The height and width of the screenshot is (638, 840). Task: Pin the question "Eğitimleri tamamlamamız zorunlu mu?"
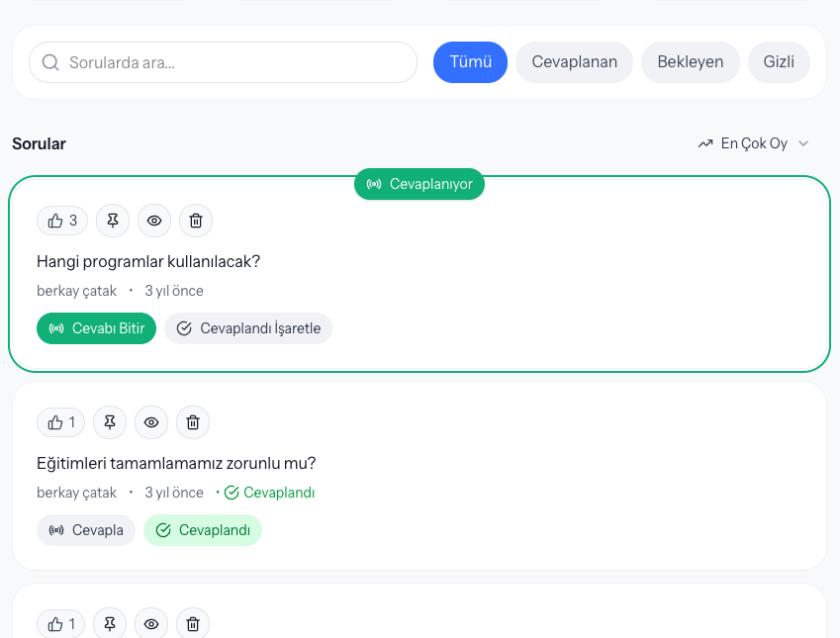click(x=109, y=421)
